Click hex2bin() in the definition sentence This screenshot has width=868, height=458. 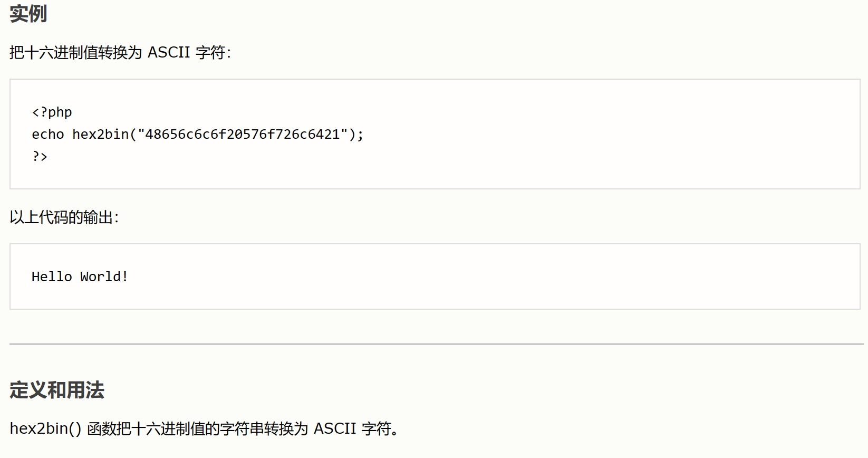coord(45,428)
